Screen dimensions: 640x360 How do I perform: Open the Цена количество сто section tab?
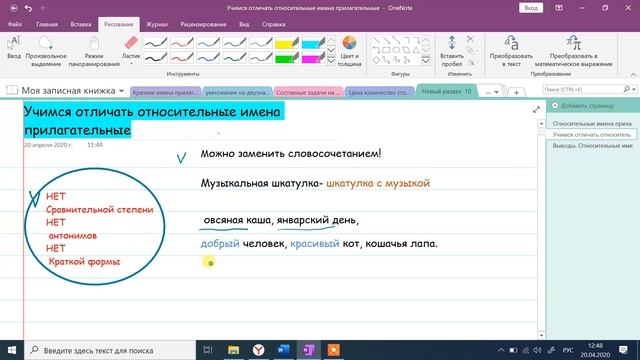pyautogui.click(x=379, y=93)
